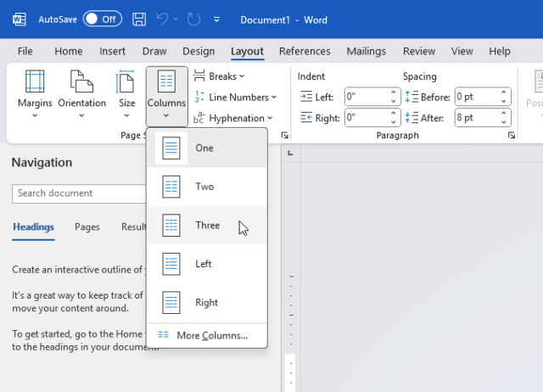Select the Layout tab
Screen dimensions: 543x392
click(247, 51)
